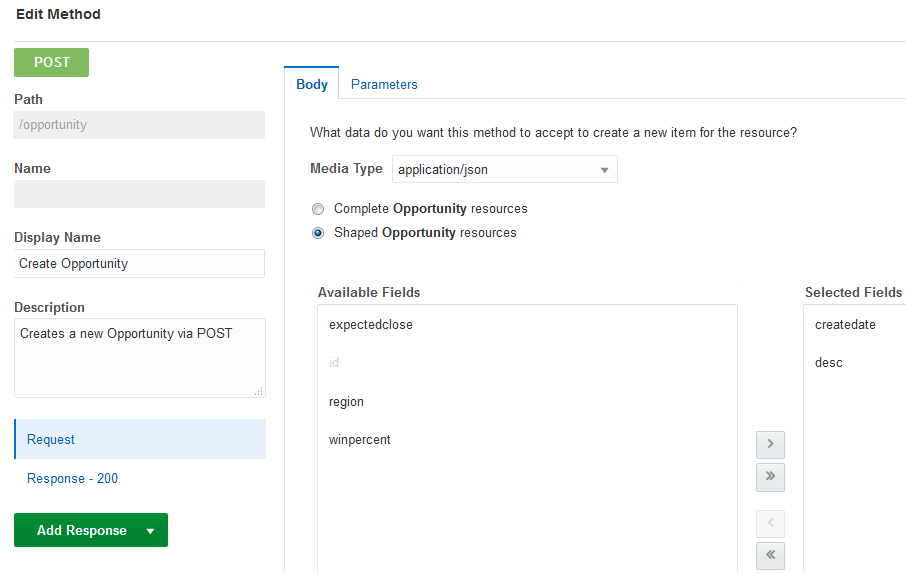The image size is (906, 573).
Task: Open the Add Response split-button arrow
Action: [150, 531]
